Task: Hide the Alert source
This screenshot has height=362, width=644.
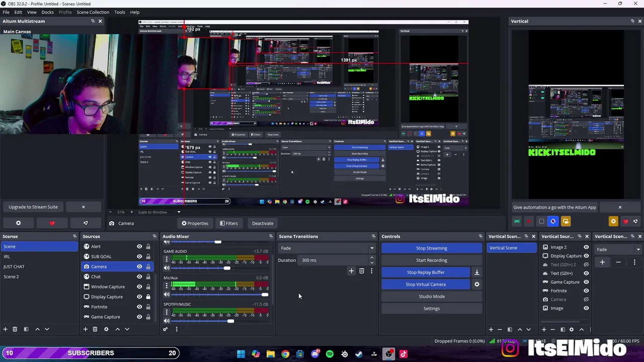Action: tap(139, 246)
